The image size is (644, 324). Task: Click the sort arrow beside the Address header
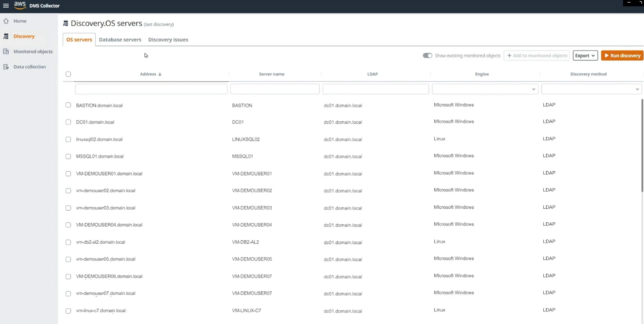point(160,74)
